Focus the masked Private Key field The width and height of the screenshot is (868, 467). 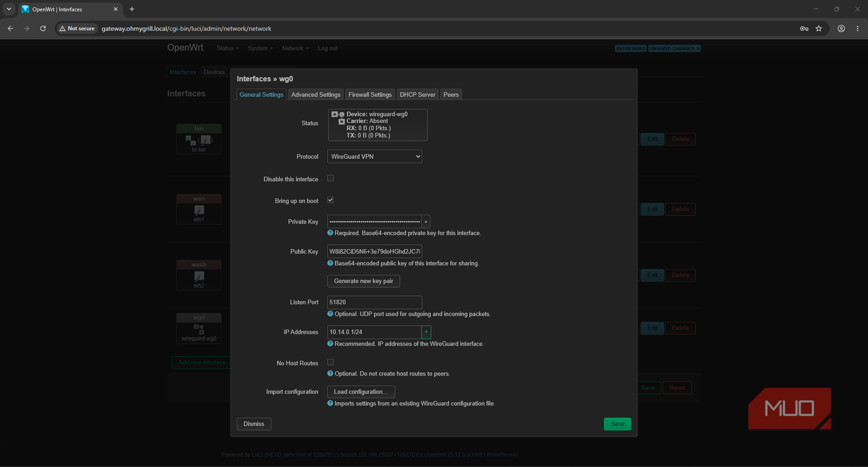pos(374,222)
